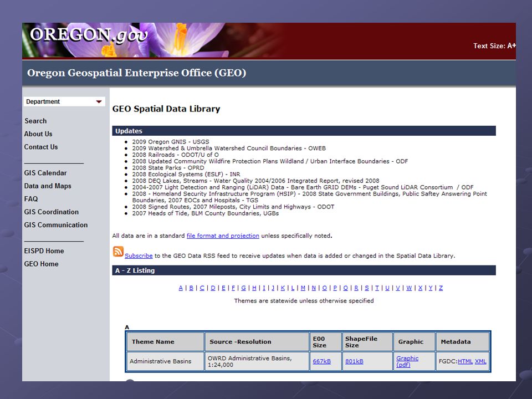Open GIS Calendar

point(45,173)
